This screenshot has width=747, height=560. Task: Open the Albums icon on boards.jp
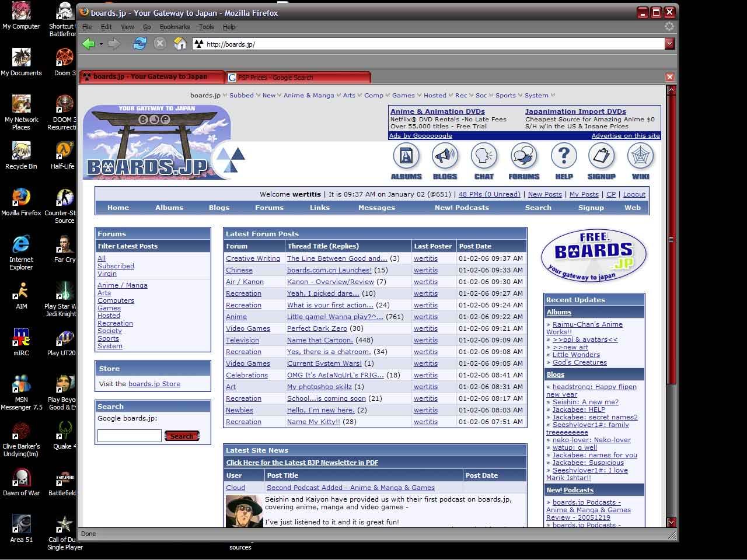click(x=406, y=161)
